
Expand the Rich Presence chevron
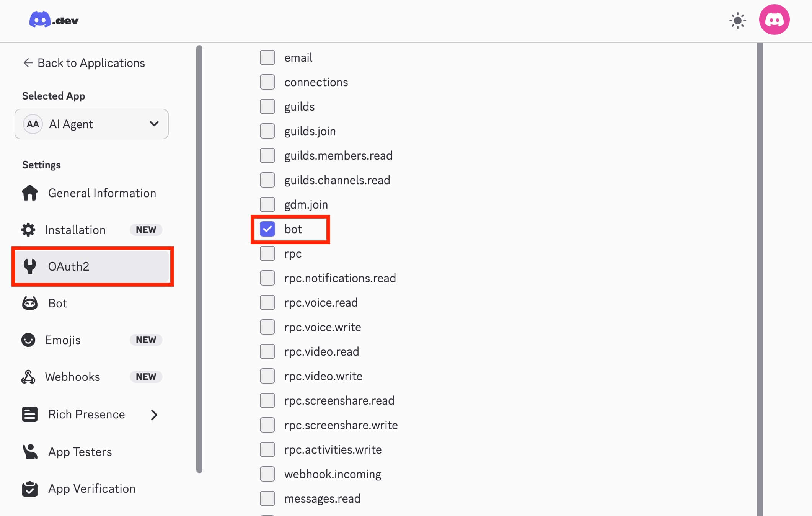point(154,415)
